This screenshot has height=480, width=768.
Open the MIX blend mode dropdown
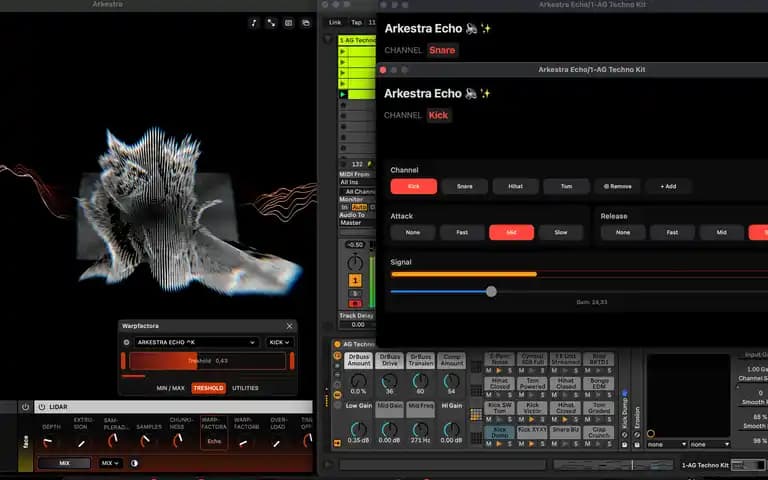tap(110, 463)
